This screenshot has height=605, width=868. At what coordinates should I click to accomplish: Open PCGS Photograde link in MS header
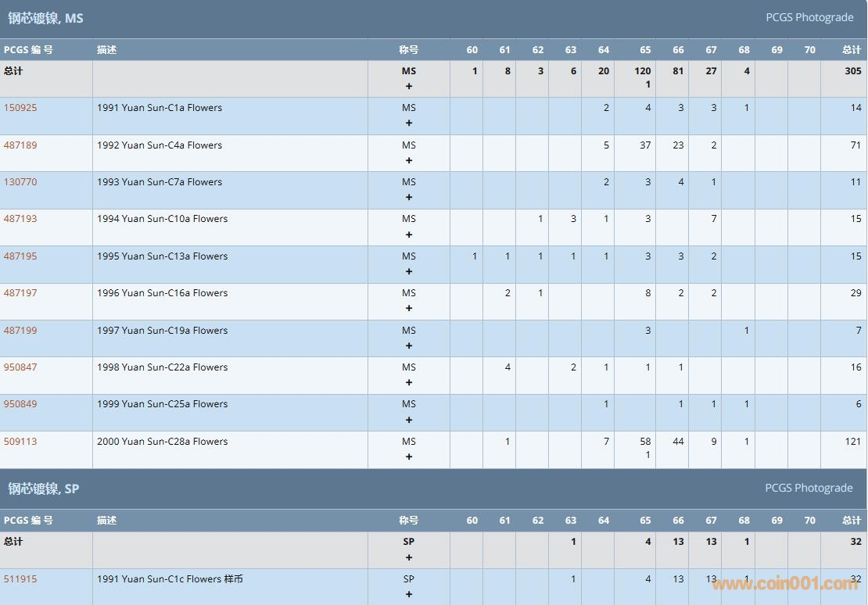(809, 17)
